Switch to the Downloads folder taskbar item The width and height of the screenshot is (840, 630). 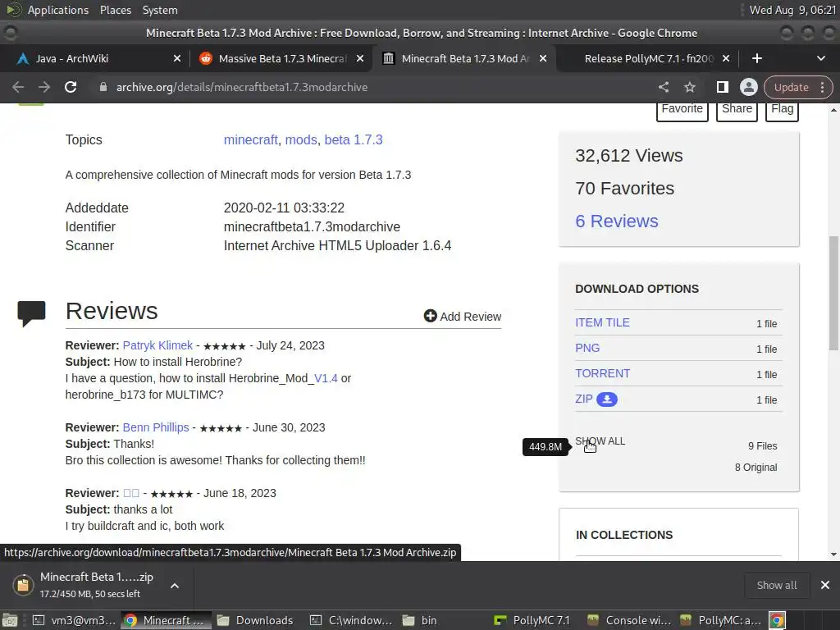(255, 620)
